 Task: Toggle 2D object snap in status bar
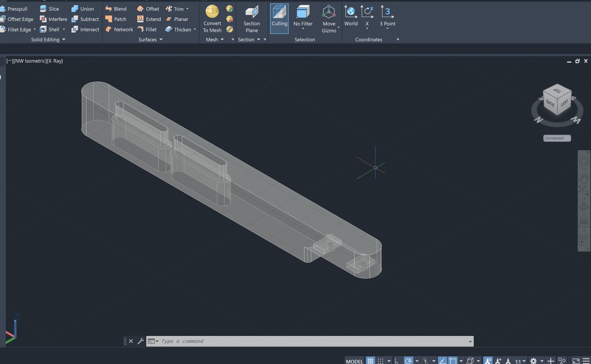pos(453,361)
